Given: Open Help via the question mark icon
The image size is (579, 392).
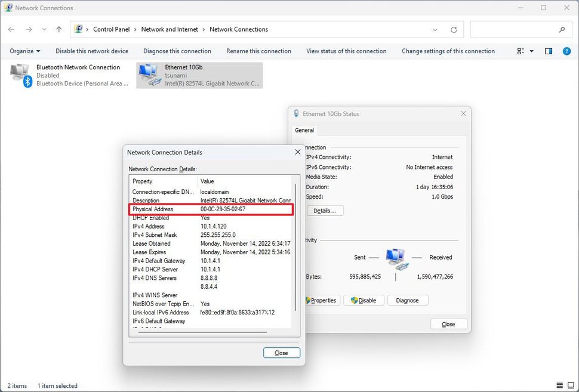Looking at the screenshot, I should tap(566, 51).
